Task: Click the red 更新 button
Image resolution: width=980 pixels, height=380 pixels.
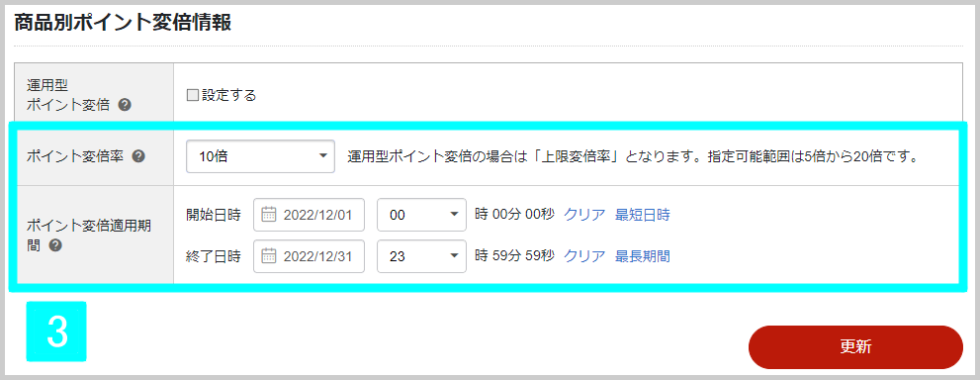Action: pos(855,347)
